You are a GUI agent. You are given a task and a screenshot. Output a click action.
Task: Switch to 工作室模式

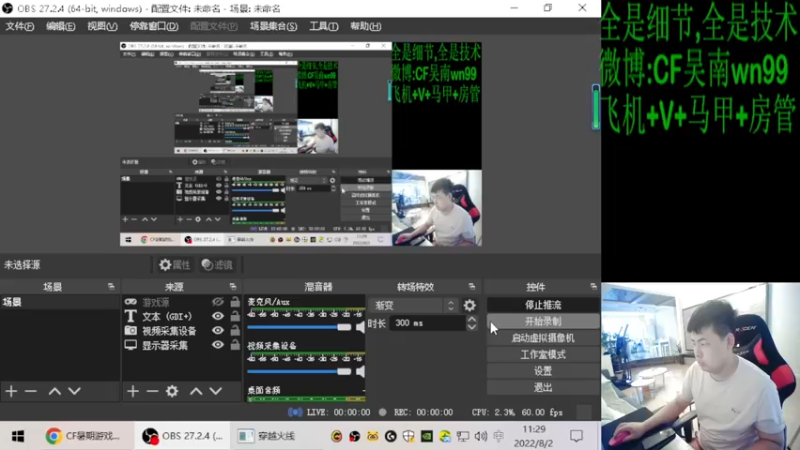click(x=543, y=355)
